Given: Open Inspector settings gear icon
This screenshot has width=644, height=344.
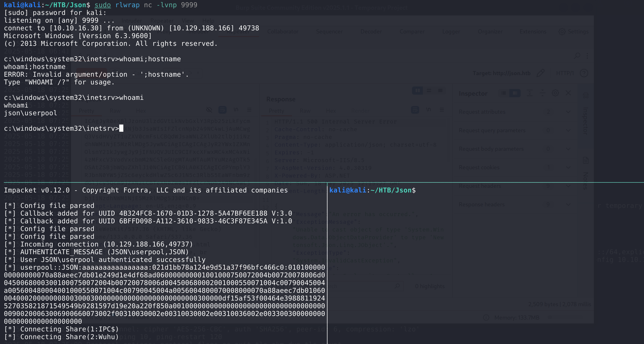Looking at the screenshot, I should point(555,93).
